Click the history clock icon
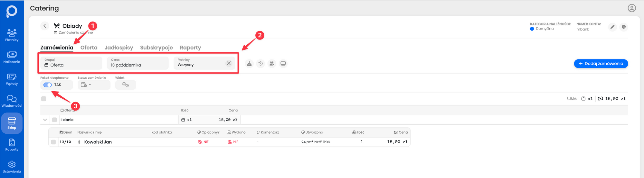Screen dimensions: 644x178 click(260, 64)
